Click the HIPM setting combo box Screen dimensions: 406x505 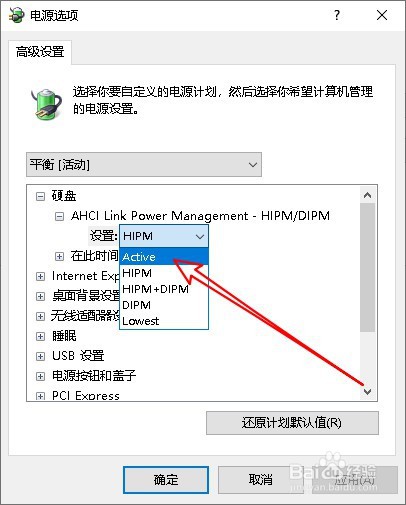coord(164,236)
